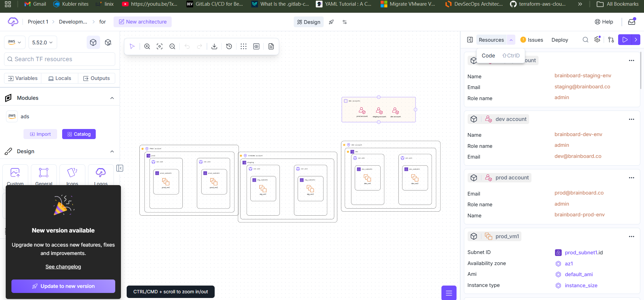The image size is (644, 300).
Task: Open the module Catalog
Action: tap(79, 134)
